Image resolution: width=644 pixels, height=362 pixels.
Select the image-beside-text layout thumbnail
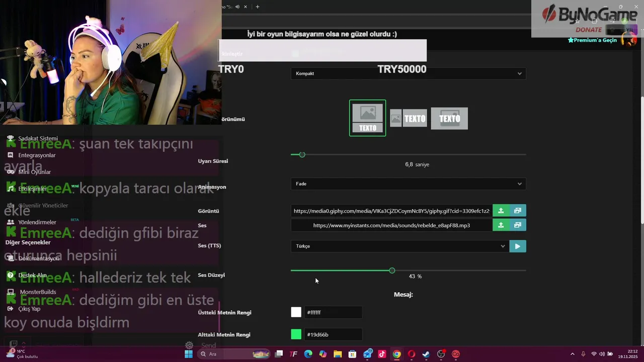click(x=409, y=118)
